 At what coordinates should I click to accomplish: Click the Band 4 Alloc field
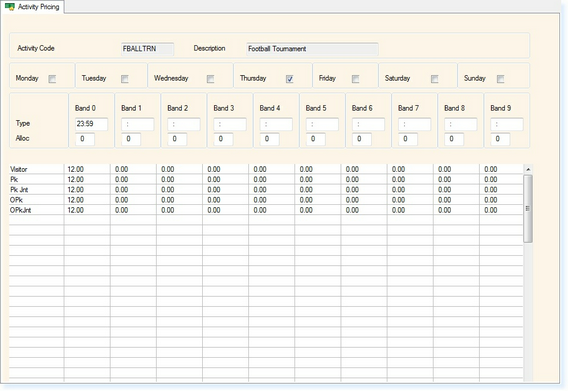click(270, 139)
